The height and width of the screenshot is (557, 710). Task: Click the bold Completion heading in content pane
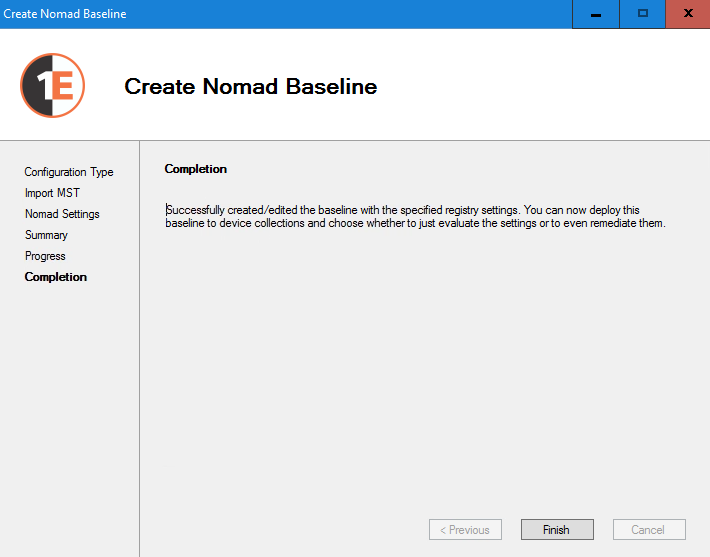tap(196, 169)
